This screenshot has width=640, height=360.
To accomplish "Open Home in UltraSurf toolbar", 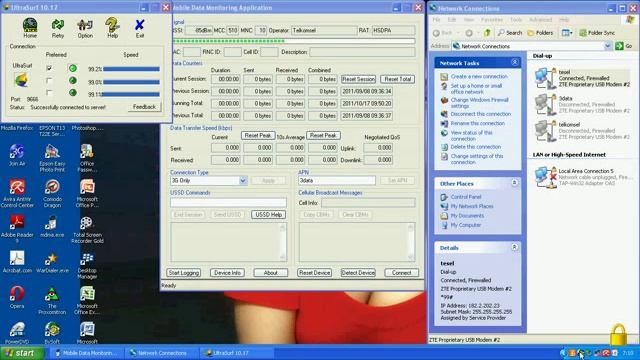I will tap(30, 28).
